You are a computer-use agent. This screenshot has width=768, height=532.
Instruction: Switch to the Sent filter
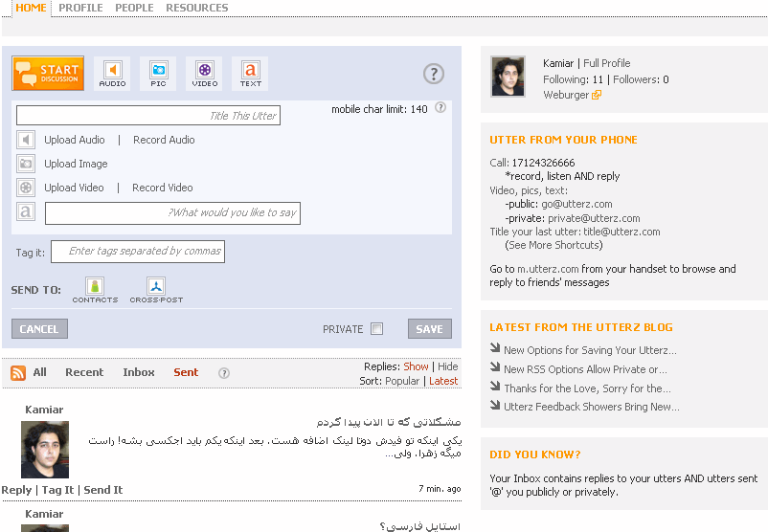click(186, 372)
